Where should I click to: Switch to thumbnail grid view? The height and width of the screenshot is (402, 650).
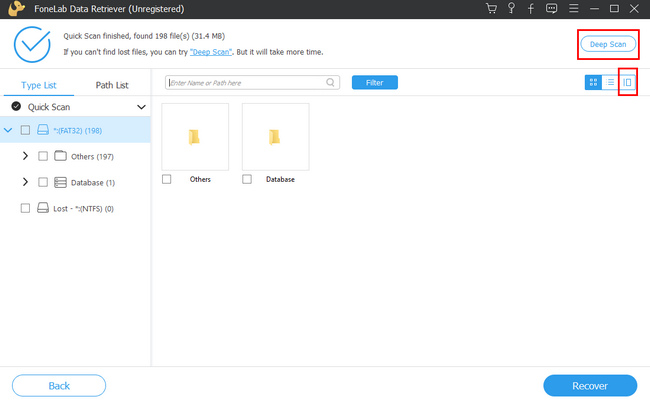(593, 82)
